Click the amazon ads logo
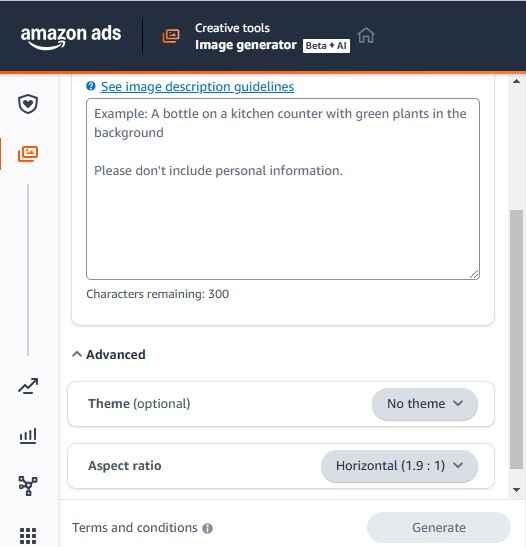The height and width of the screenshot is (547, 526). pyautogui.click(x=71, y=37)
